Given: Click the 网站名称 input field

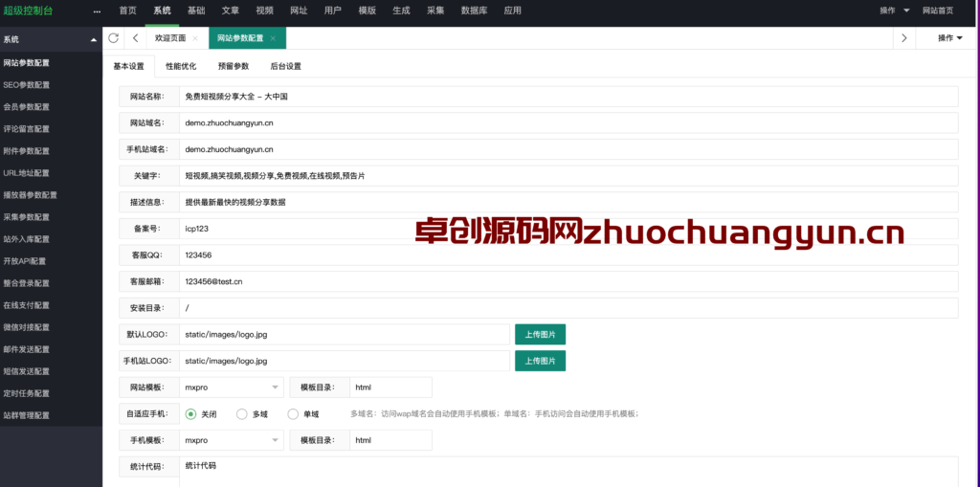Looking at the screenshot, I should pyautogui.click(x=568, y=97).
